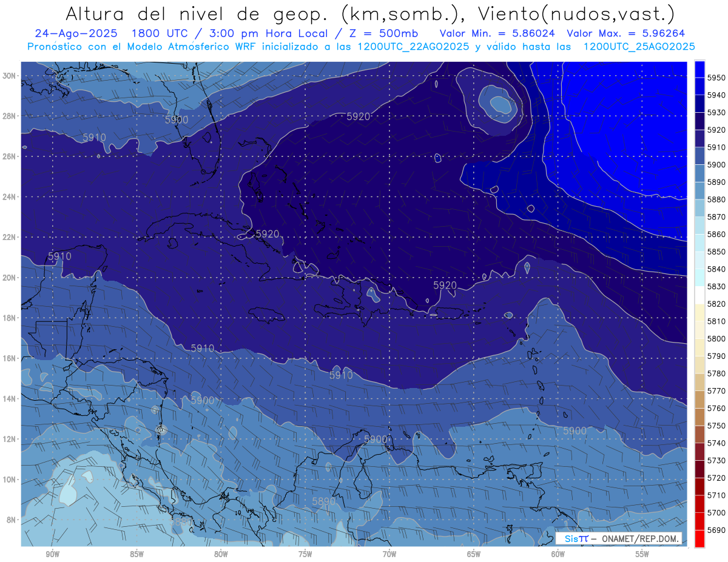Screen dimensions: 728x562
Task: Click the 85W longitude axis label
Action: pyautogui.click(x=136, y=554)
